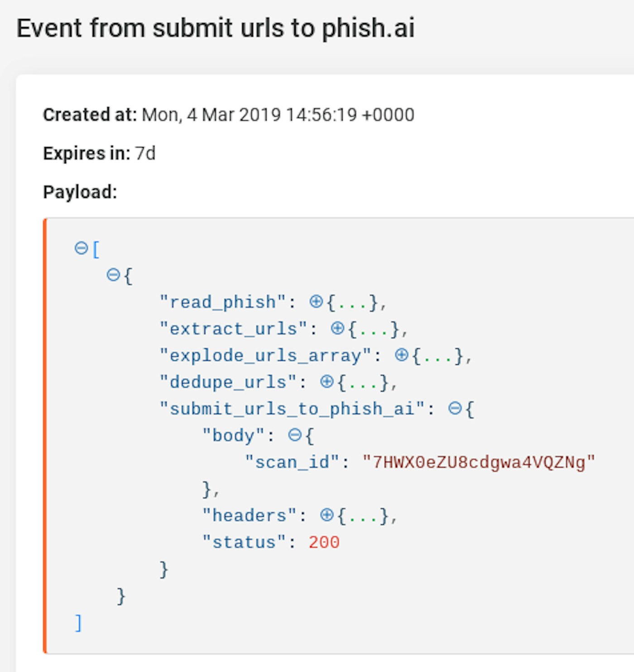Viewport: 634px width, 672px height.
Task: Click the "read_phish" key name
Action: pyautogui.click(x=222, y=302)
